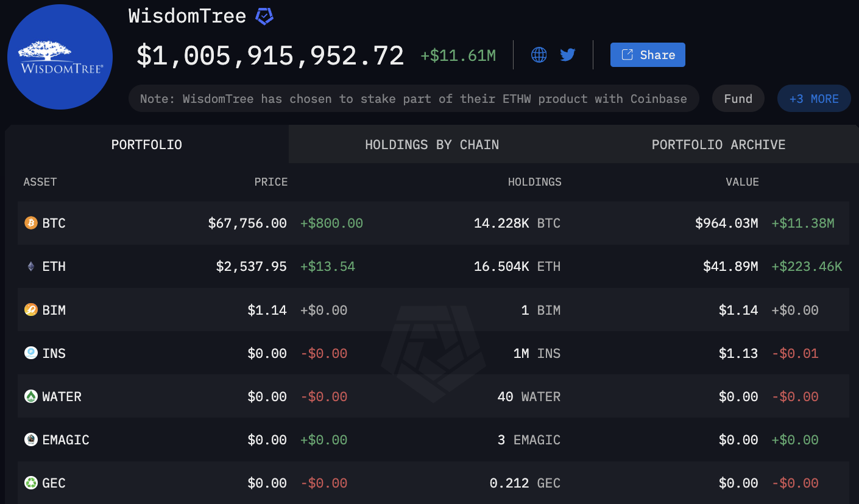Click the $41.89M ETH value
The width and height of the screenshot is (859, 504).
pyautogui.click(x=730, y=267)
